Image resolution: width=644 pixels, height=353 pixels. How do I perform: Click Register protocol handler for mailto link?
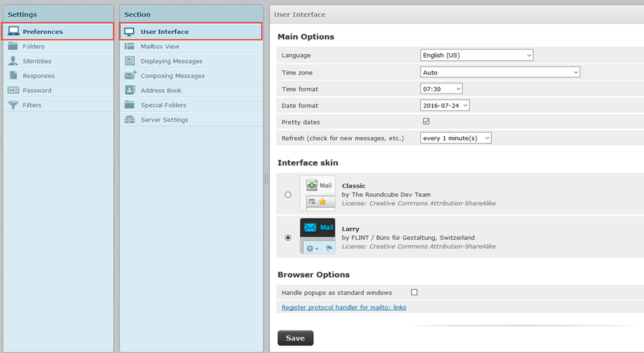tap(344, 308)
